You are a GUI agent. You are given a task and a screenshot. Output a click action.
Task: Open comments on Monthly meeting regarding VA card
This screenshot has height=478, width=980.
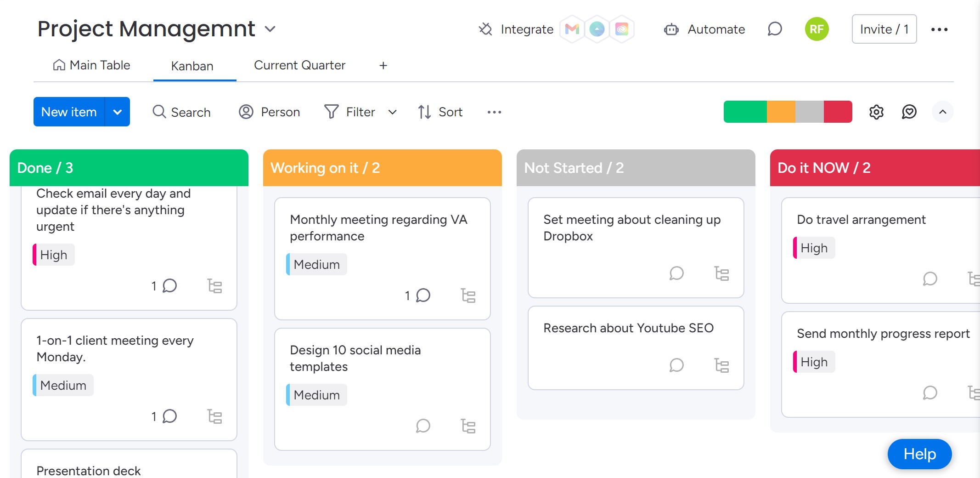tap(423, 296)
